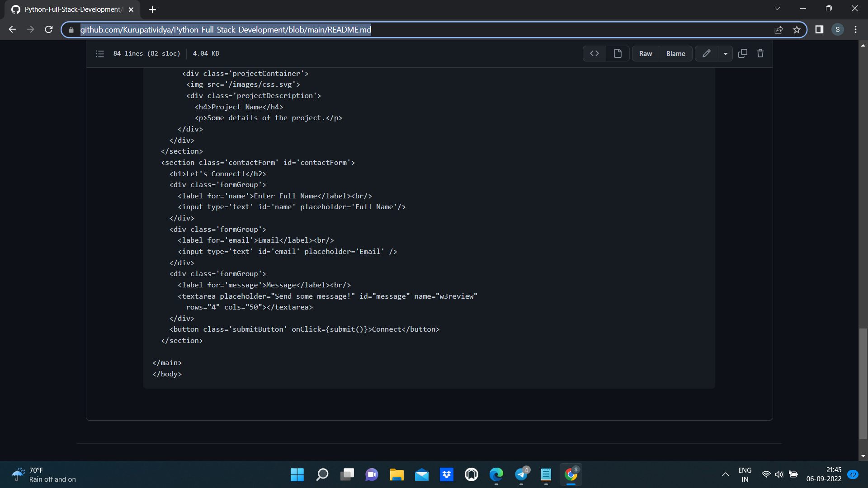Open Chrome three-dot menu
This screenshot has height=488, width=868.
(855, 30)
